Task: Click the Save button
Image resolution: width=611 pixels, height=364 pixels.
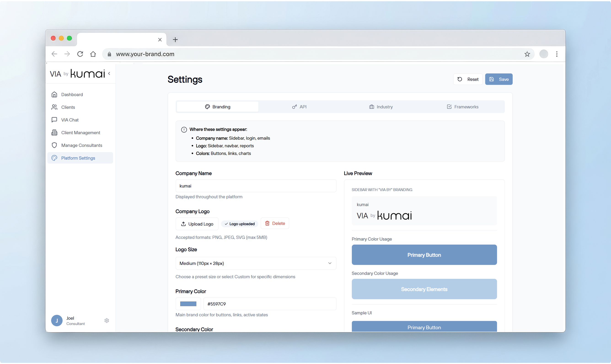Action: tap(499, 79)
